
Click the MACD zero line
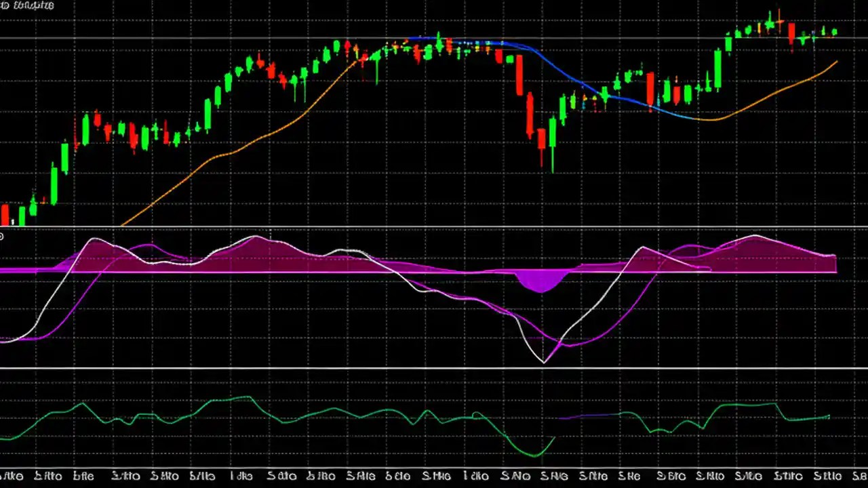tap(271, 270)
